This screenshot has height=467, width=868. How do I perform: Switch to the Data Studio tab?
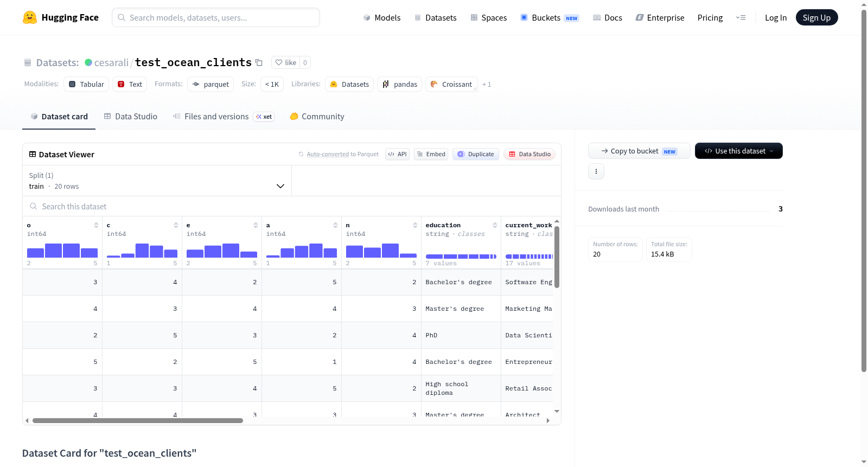coord(131,117)
